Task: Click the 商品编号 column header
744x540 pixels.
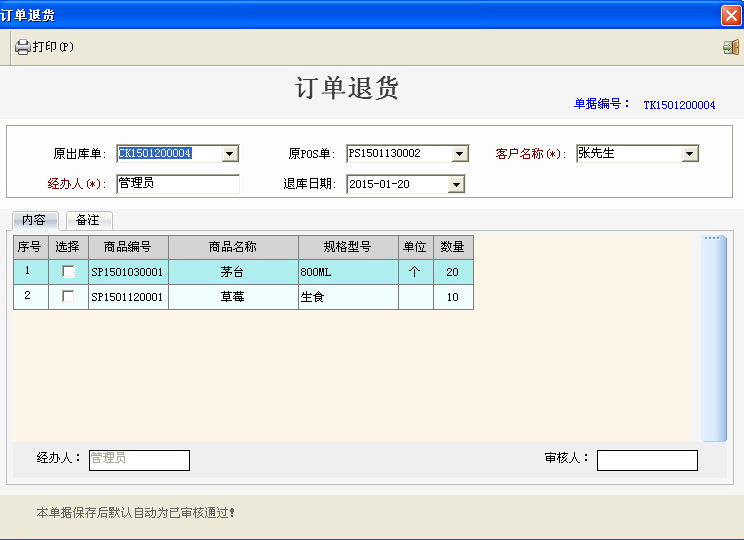Action: pyautogui.click(x=128, y=247)
